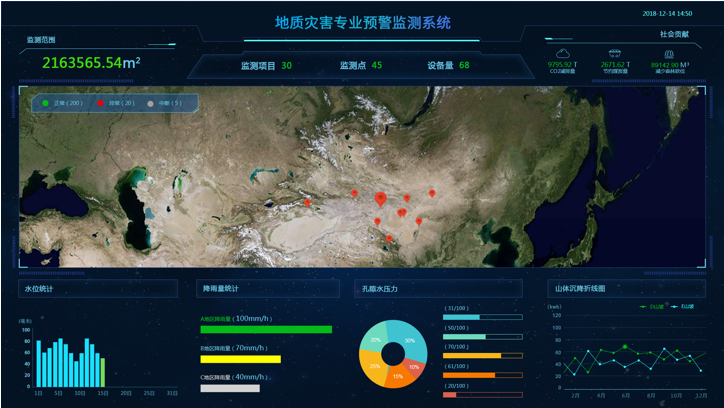Click the yellow B地区降雨量 bar
Screen dimensions: 724x408
tap(240, 358)
